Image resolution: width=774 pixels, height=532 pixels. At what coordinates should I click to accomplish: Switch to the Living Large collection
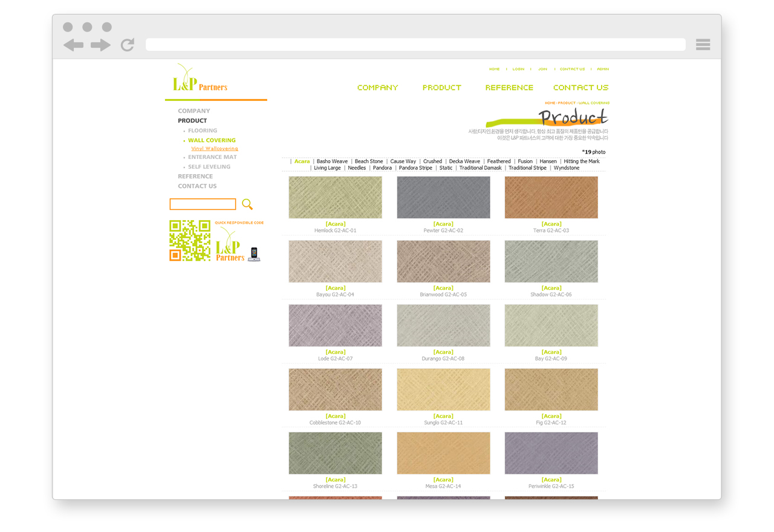pyautogui.click(x=327, y=168)
